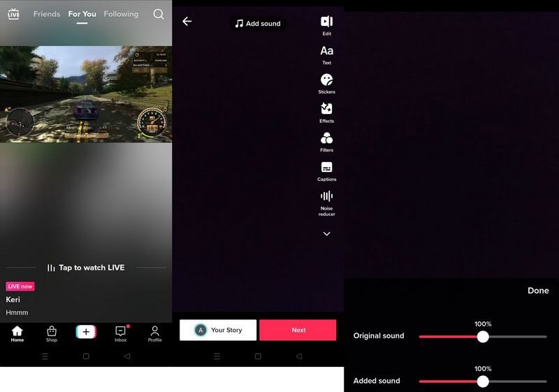Viewport: 559px width, 392px height.
Task: Click the red Next button
Action: pyautogui.click(x=298, y=330)
